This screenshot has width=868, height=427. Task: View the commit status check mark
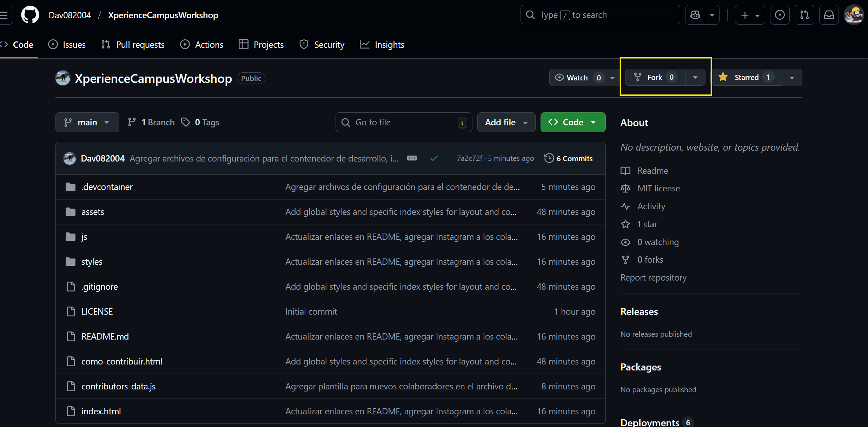coord(434,158)
